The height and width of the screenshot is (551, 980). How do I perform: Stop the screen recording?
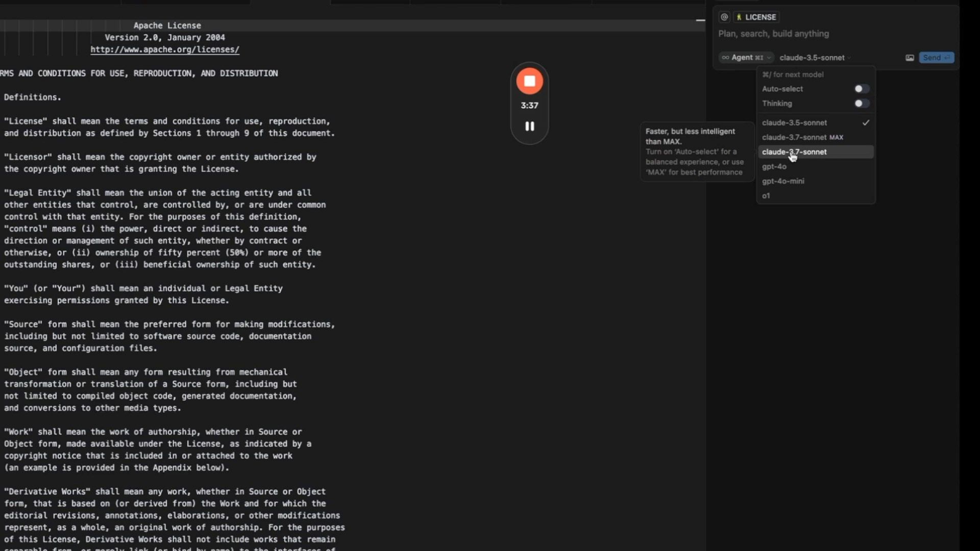(x=529, y=81)
